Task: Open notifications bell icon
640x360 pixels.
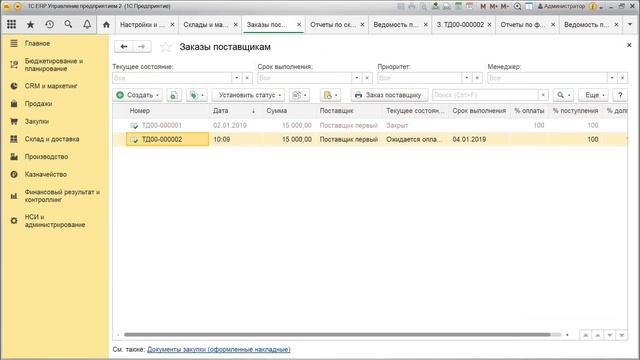Action: tap(87, 24)
